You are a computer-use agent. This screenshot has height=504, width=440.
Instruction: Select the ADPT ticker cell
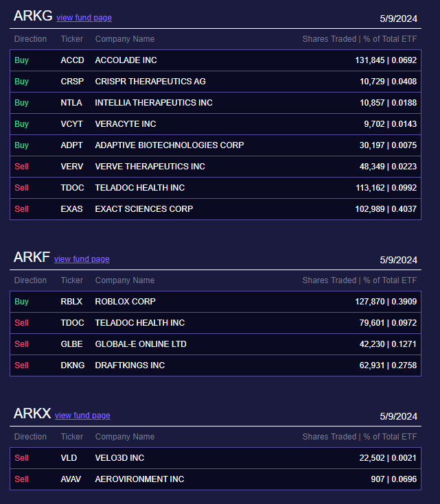click(x=72, y=145)
